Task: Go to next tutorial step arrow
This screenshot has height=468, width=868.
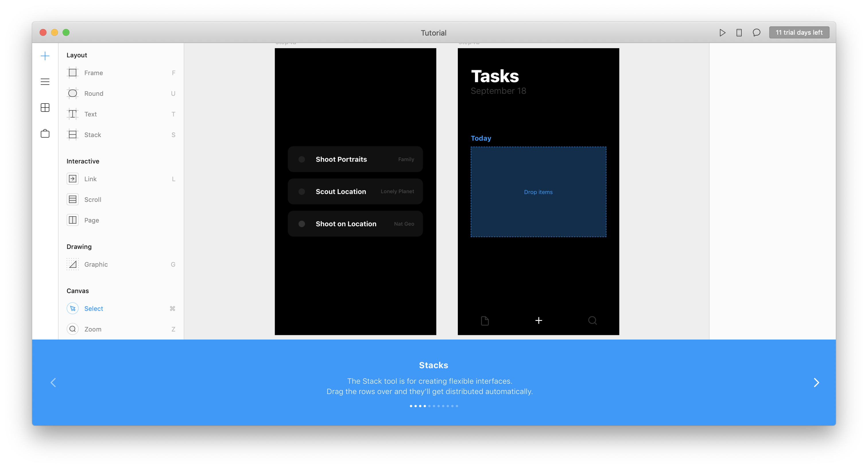Action: [816, 383]
